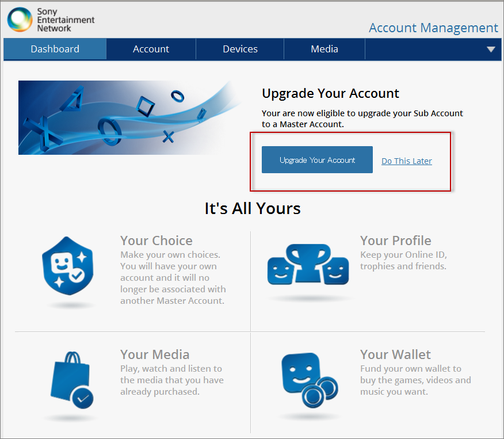Switch to the Account tab
Viewport: 504px width, 439px height.
pyautogui.click(x=151, y=49)
